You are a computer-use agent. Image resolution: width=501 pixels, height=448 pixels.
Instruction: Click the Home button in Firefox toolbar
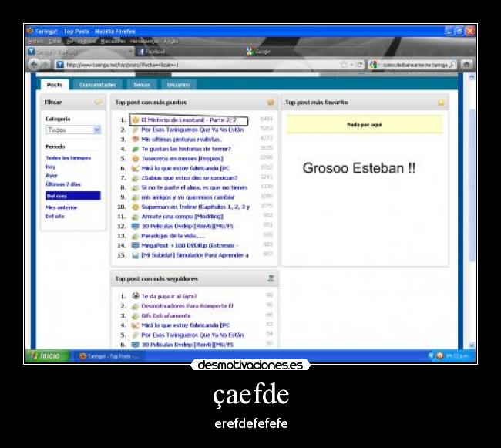(466, 65)
